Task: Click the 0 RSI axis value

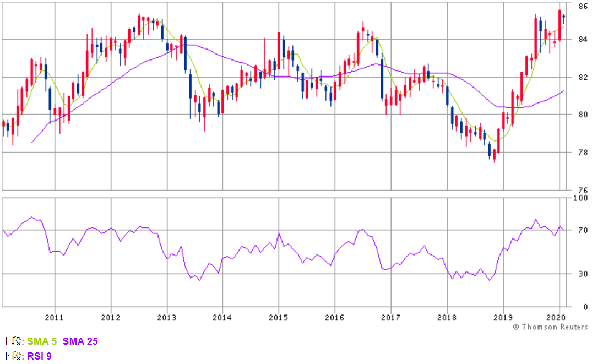Action: (585, 307)
